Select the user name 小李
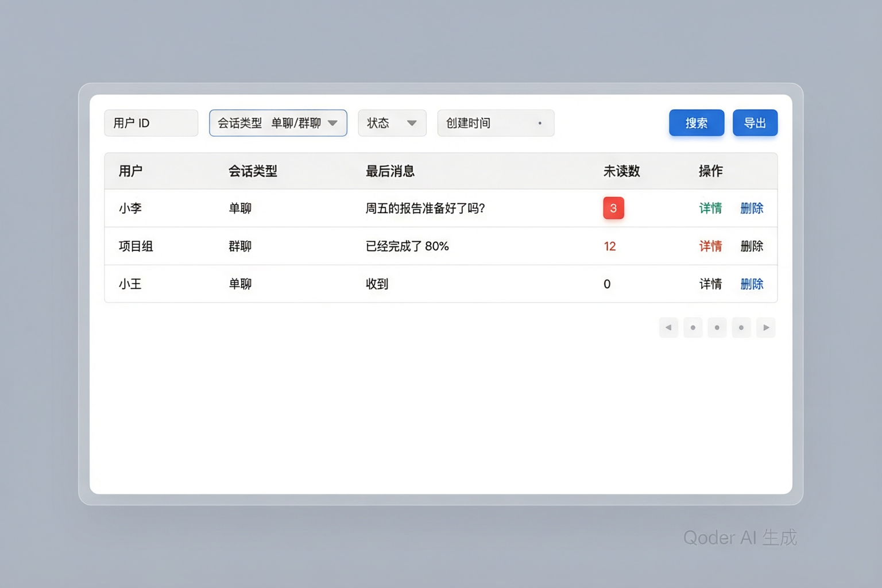This screenshot has width=882, height=588. 130,208
